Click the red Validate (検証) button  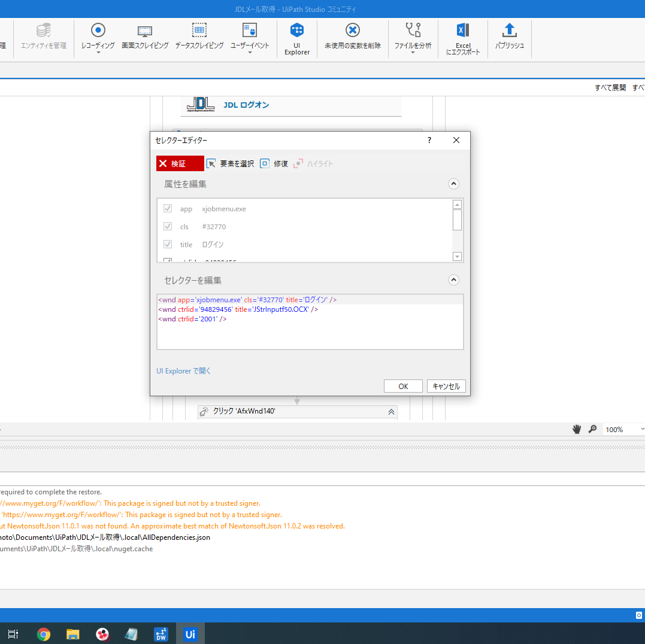point(180,163)
